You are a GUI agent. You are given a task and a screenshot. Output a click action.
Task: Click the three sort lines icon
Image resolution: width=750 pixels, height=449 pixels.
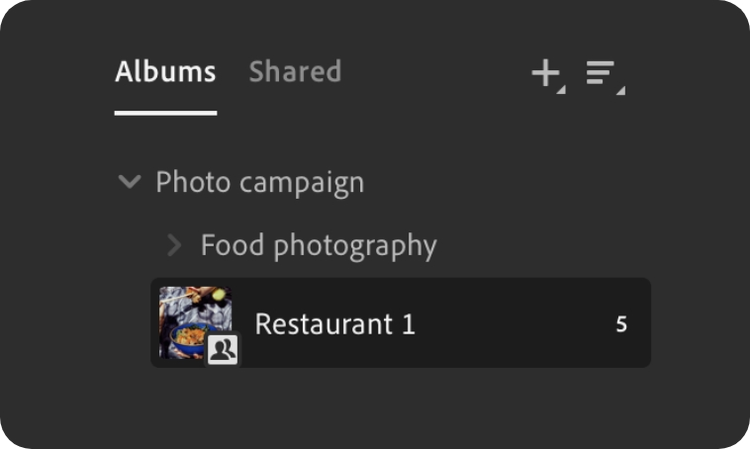(x=600, y=73)
